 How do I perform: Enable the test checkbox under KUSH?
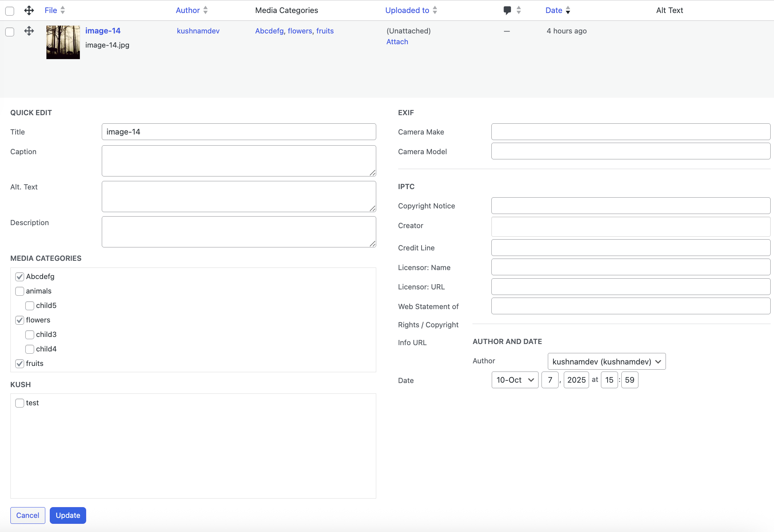pyautogui.click(x=20, y=403)
